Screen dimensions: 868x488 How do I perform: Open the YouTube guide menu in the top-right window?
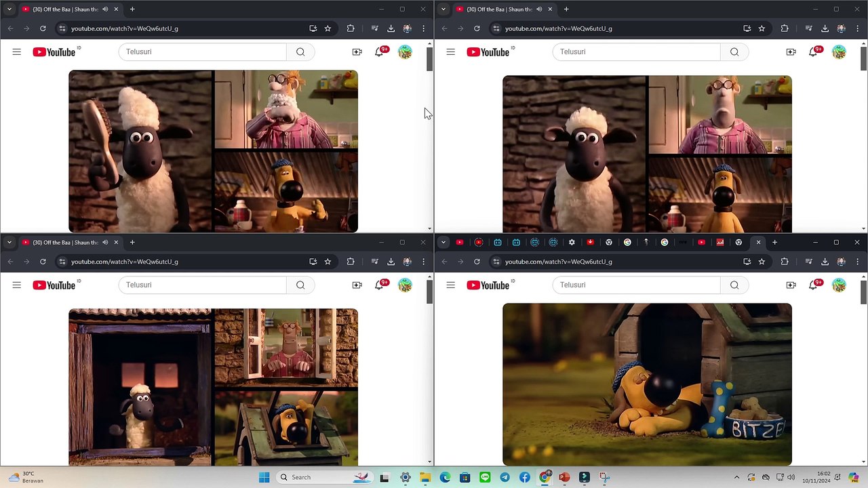[451, 52]
